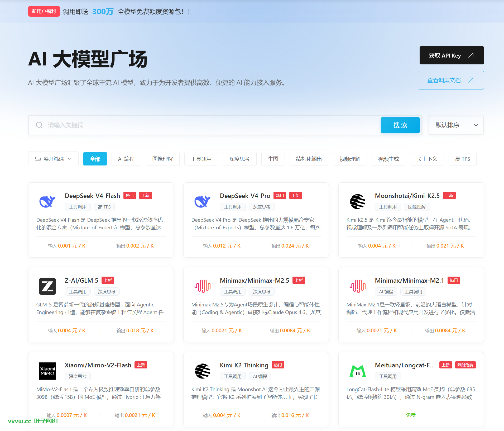Open the Z-AI/GLM 5 model title

point(81,281)
